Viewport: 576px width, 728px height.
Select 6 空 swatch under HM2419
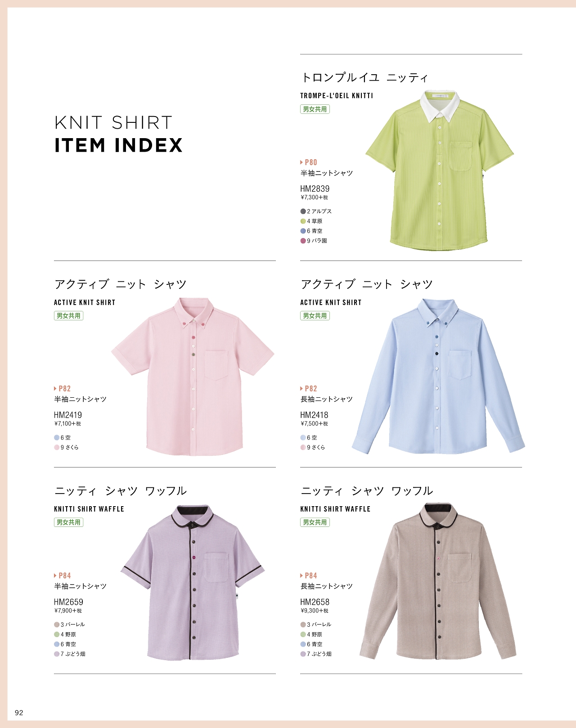click(57, 438)
